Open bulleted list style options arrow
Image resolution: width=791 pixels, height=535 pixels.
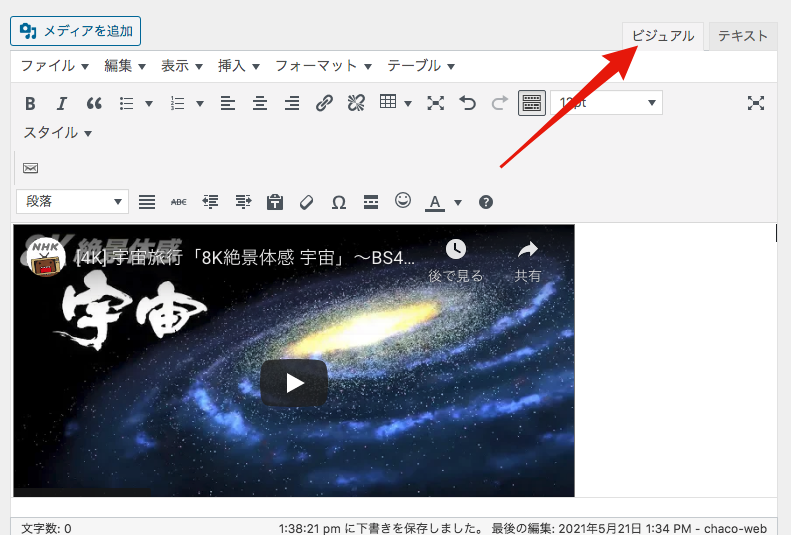tap(149, 104)
